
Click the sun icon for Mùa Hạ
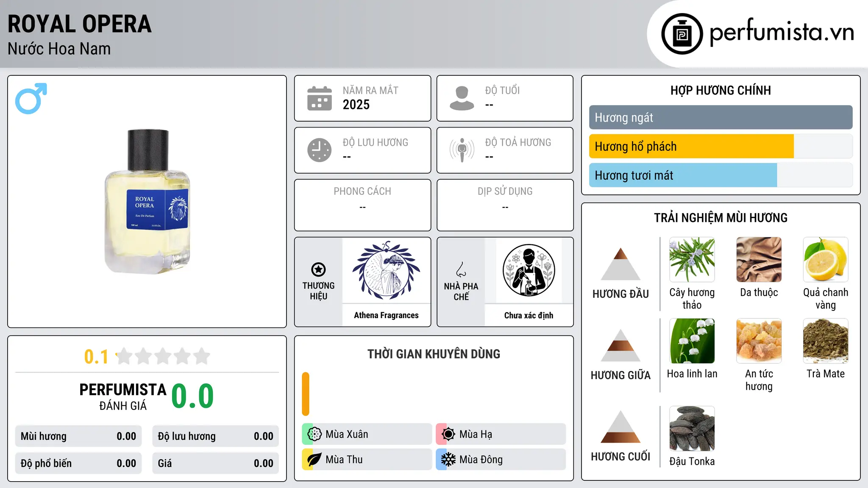point(448,434)
